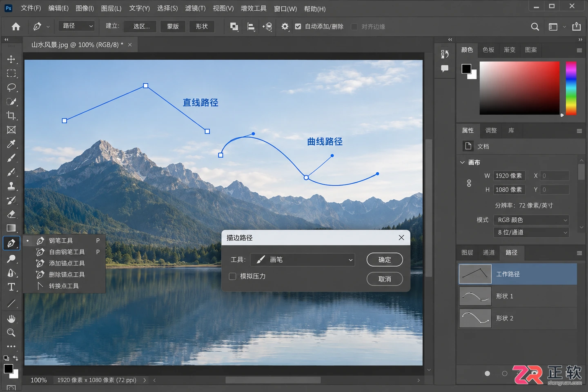This screenshot has width=588, height=392.
Task: Click the Home icon in options bar
Action: 16,27
